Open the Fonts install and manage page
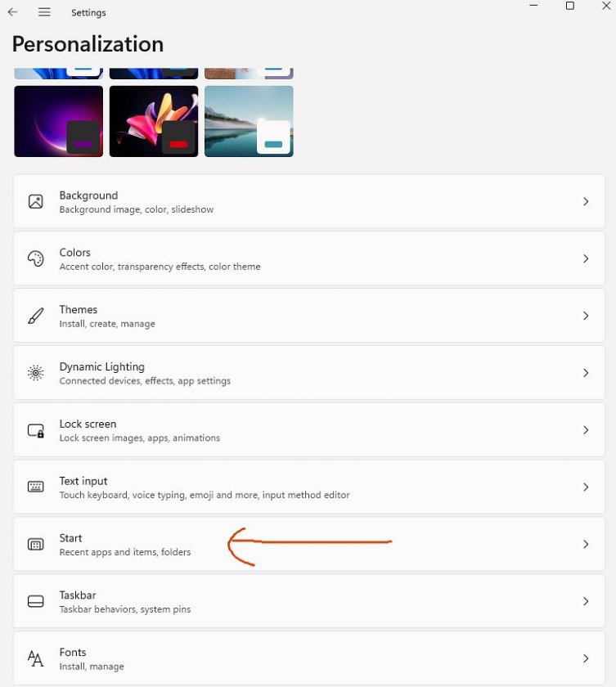This screenshot has width=616, height=687. (309, 658)
